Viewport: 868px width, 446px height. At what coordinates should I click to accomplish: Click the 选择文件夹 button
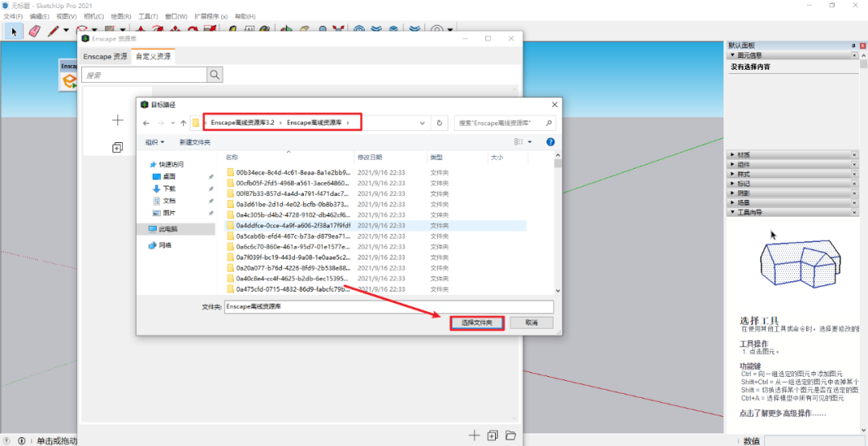(477, 322)
